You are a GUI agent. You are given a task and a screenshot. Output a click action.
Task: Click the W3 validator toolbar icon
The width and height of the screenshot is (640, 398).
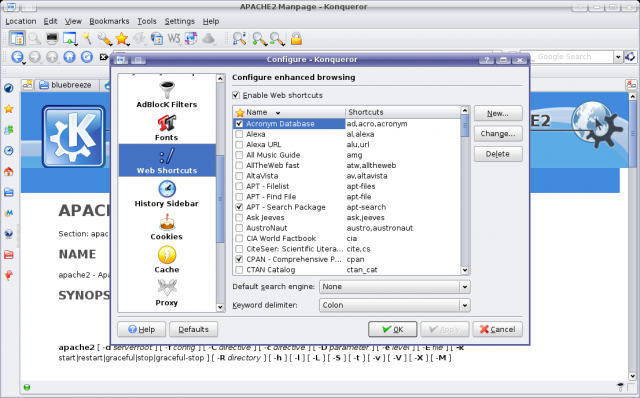pos(173,39)
